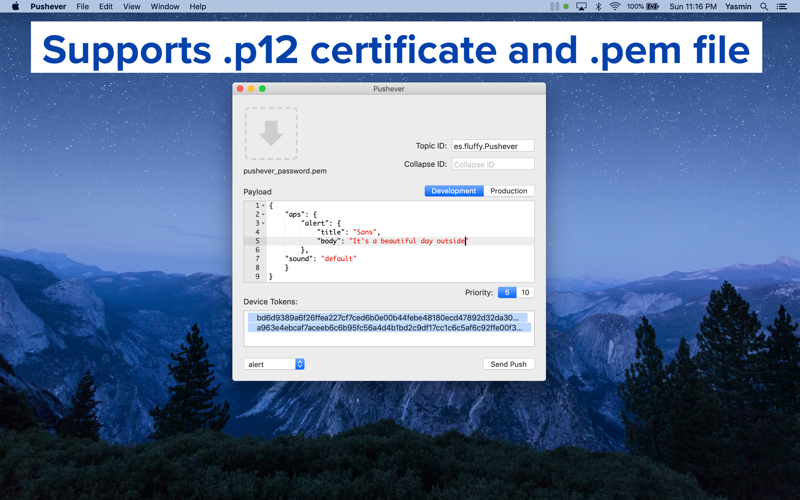Open Notification Center list icon
The height and width of the screenshot is (500, 800).
pos(781,7)
